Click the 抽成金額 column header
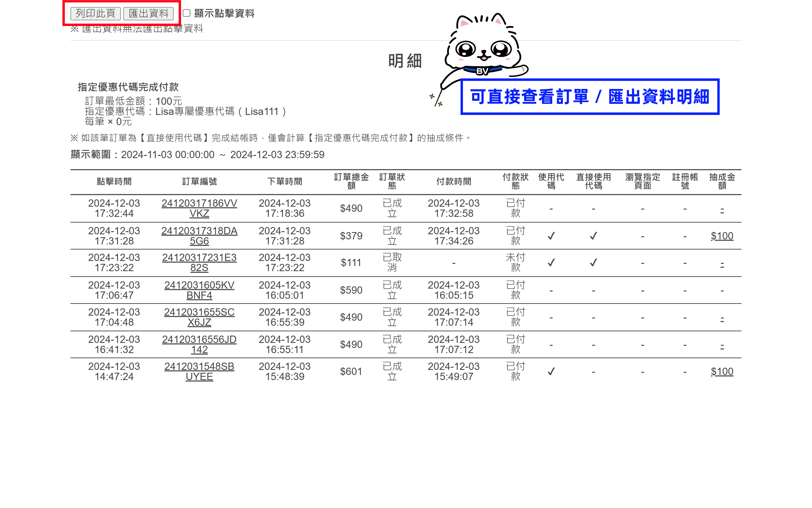Screen dimensions: 812x508 coord(722,181)
